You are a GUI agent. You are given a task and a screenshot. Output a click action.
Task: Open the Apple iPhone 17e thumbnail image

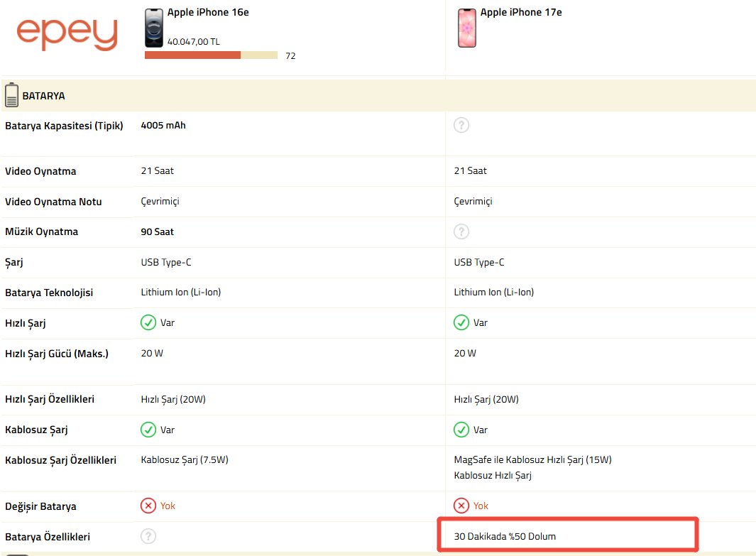click(466, 28)
